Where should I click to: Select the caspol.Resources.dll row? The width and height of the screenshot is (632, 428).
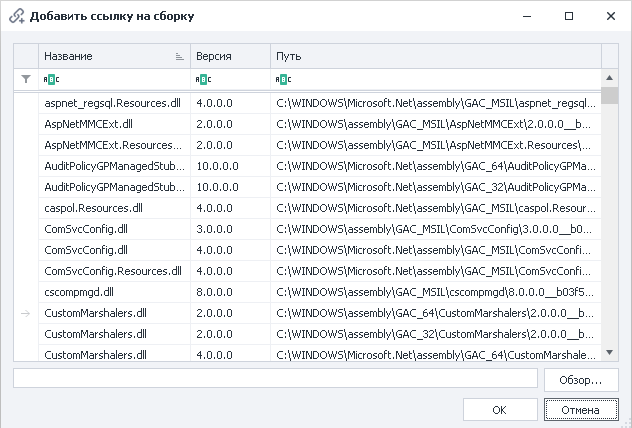115,208
